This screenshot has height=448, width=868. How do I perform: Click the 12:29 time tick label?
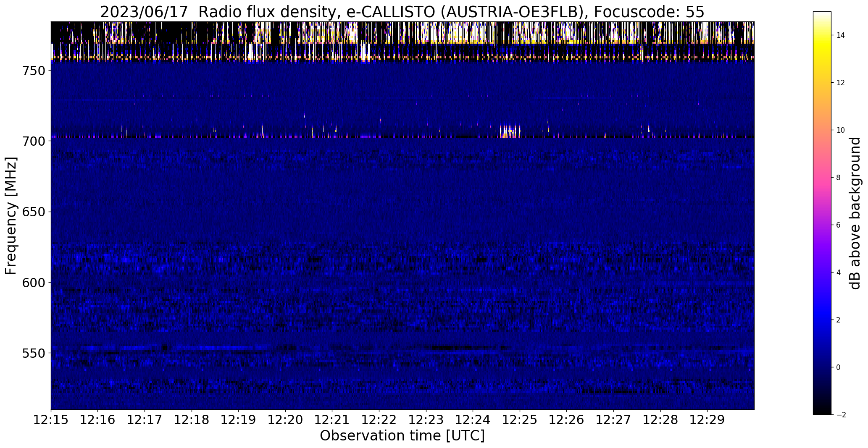point(708,419)
